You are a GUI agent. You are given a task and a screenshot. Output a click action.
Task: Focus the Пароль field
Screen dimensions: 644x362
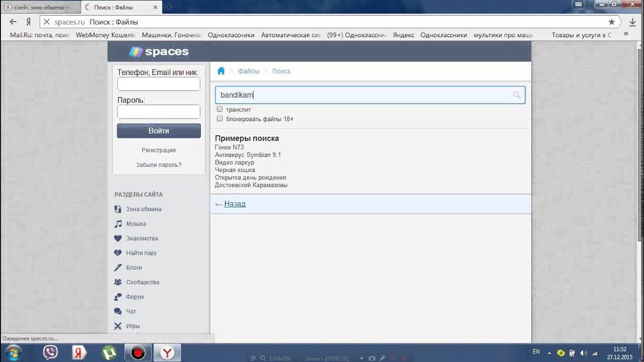(158, 112)
